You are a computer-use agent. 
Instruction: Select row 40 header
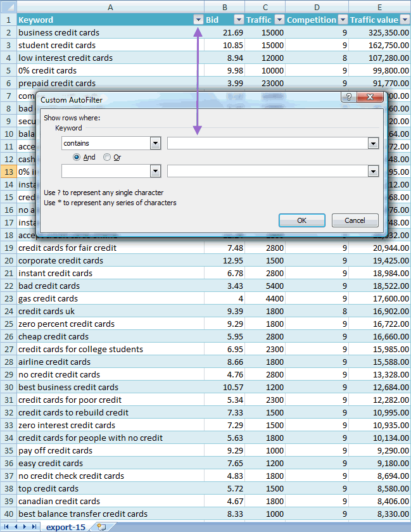[8, 514]
